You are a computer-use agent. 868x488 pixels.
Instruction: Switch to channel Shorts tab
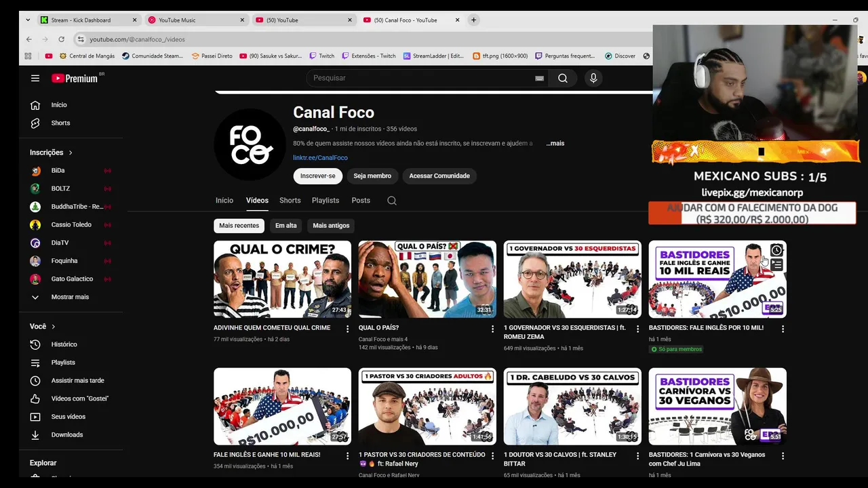tap(290, 201)
